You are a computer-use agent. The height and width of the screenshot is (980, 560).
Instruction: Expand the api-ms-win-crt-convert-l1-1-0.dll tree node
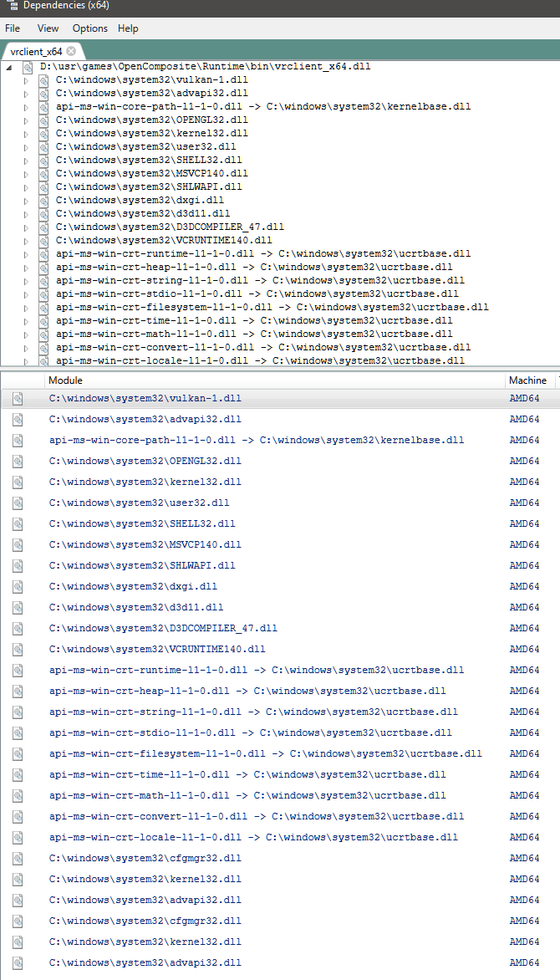pyautogui.click(x=26, y=348)
